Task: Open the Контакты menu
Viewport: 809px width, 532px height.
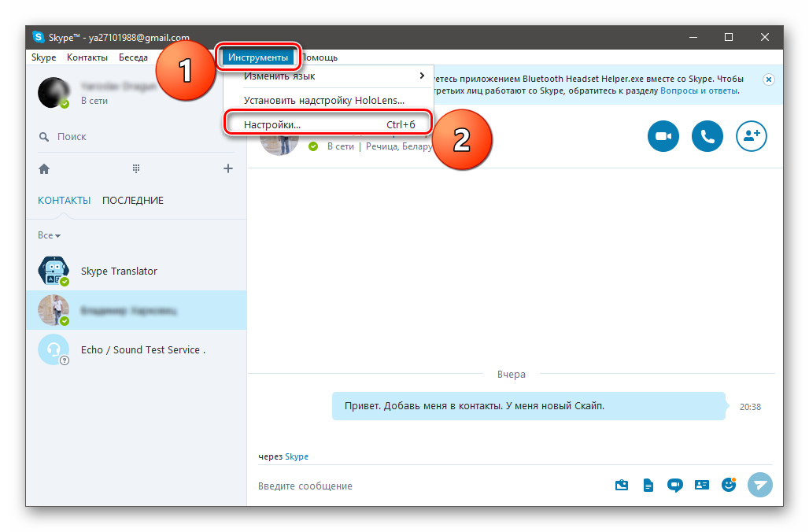Action: point(87,57)
